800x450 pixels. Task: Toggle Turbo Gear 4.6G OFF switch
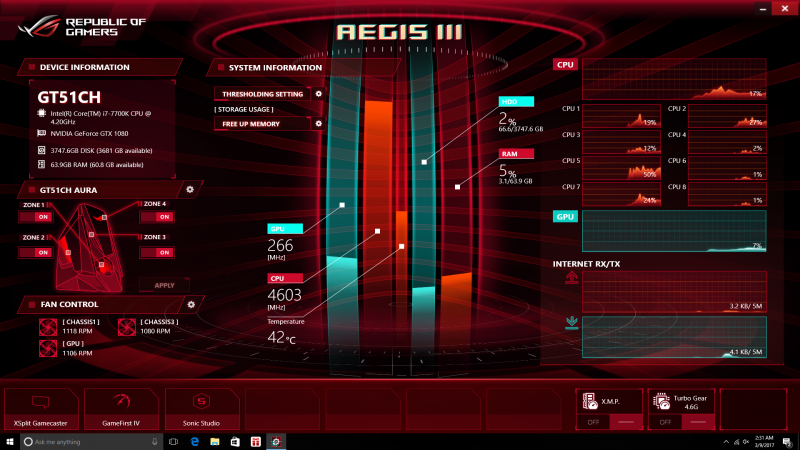pyautogui.click(x=681, y=422)
